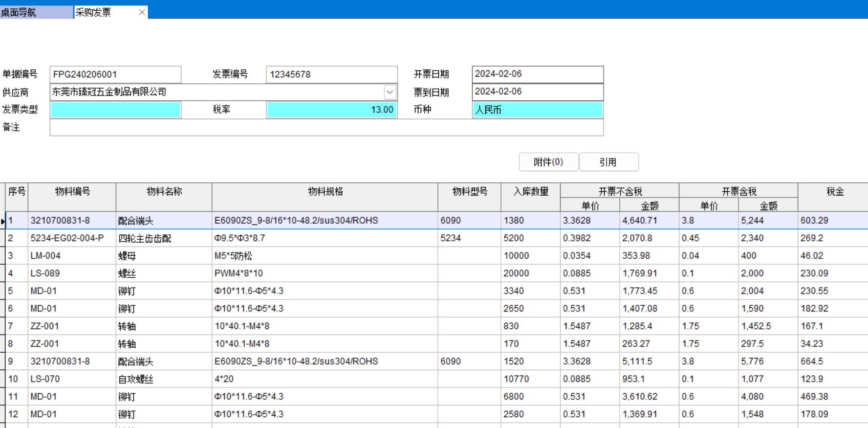Click the 开票日期 date field

tap(538, 74)
